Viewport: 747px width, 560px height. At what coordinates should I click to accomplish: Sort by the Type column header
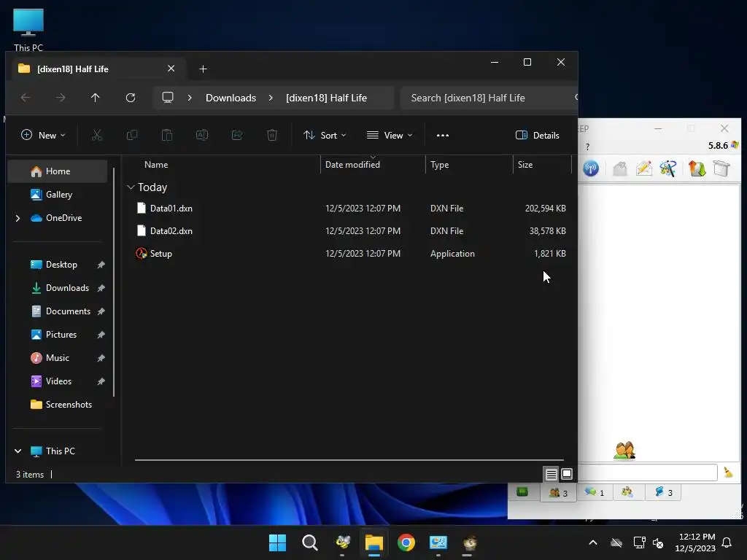coord(469,165)
